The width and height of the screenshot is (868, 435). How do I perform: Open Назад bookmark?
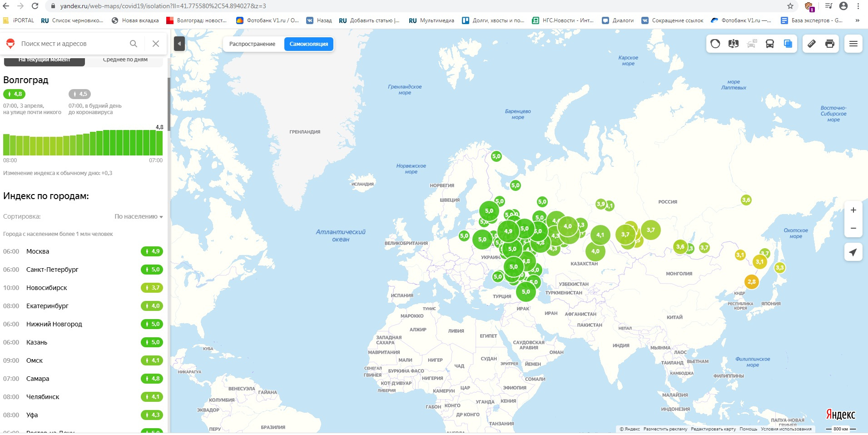click(x=319, y=20)
